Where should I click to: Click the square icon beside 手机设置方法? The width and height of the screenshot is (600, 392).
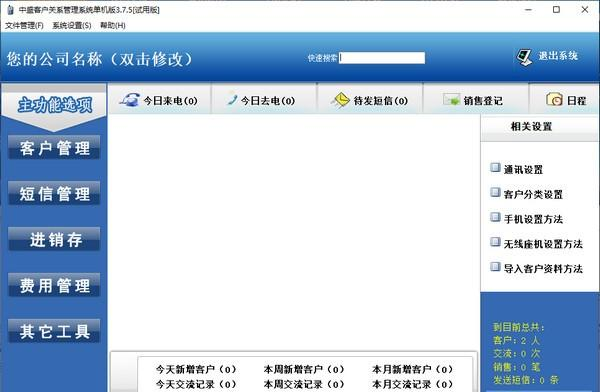495,217
